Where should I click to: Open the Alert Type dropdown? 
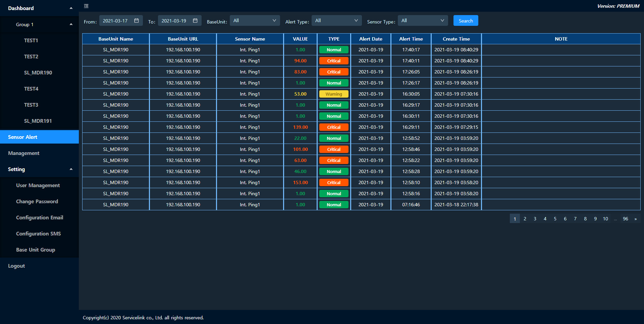(x=336, y=21)
